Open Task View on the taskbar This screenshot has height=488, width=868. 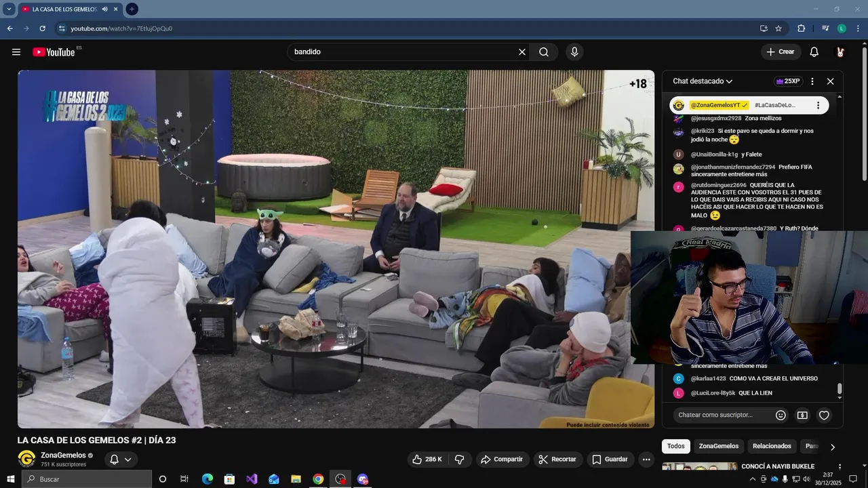click(184, 479)
